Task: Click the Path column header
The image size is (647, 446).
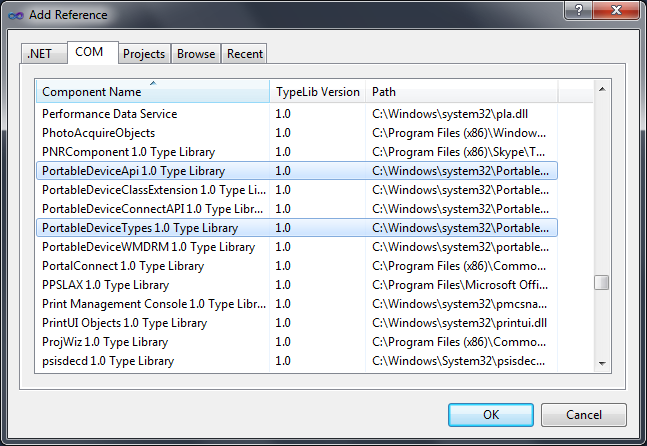Action: [460, 92]
